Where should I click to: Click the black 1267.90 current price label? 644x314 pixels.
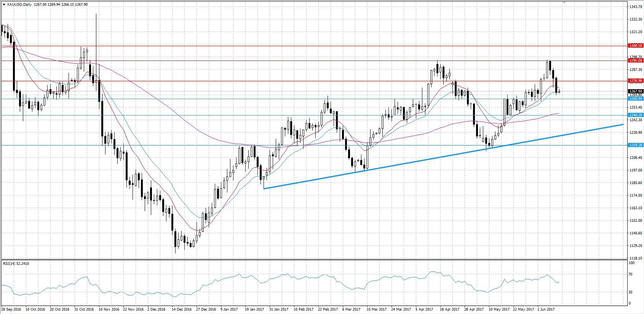(x=636, y=91)
